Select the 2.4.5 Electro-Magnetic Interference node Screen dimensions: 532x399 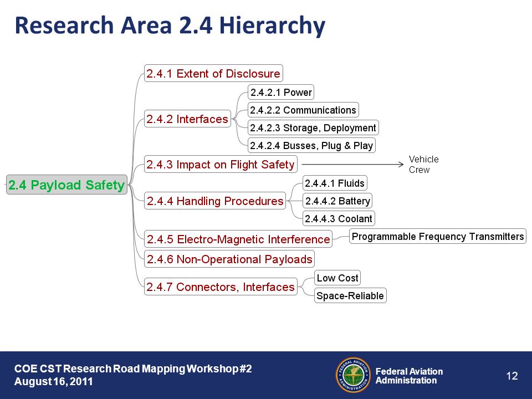238,239
